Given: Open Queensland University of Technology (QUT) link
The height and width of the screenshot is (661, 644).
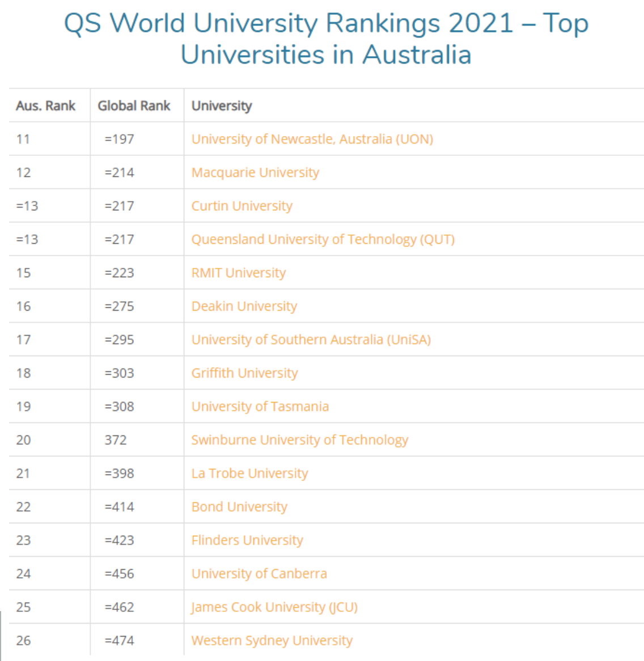Looking at the screenshot, I should tap(323, 239).
